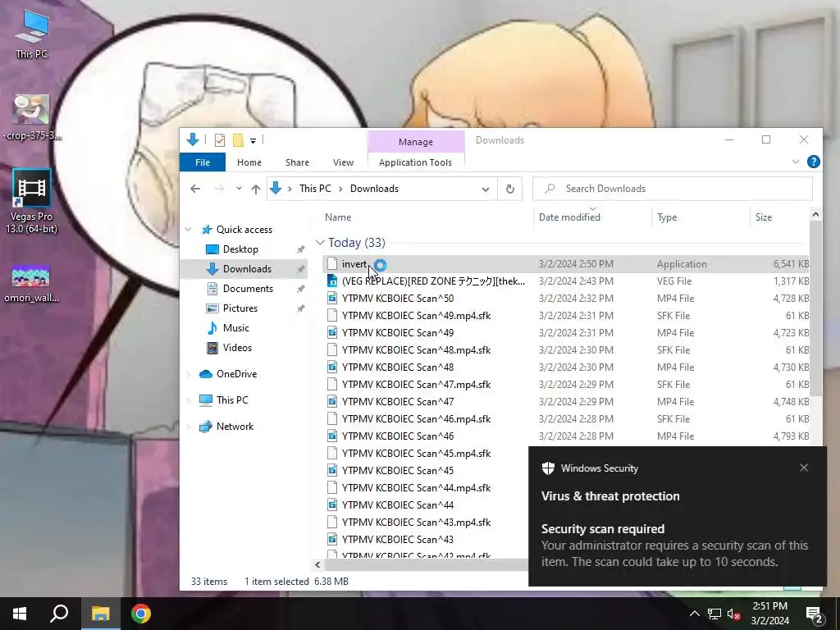The width and height of the screenshot is (840, 630).
Task: Open This PC desktop icon
Action: (x=32, y=33)
